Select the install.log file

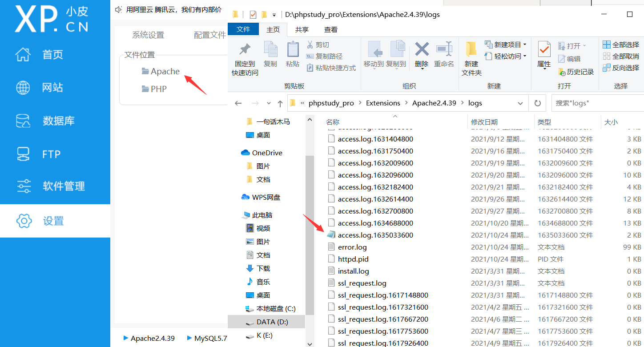pos(354,271)
